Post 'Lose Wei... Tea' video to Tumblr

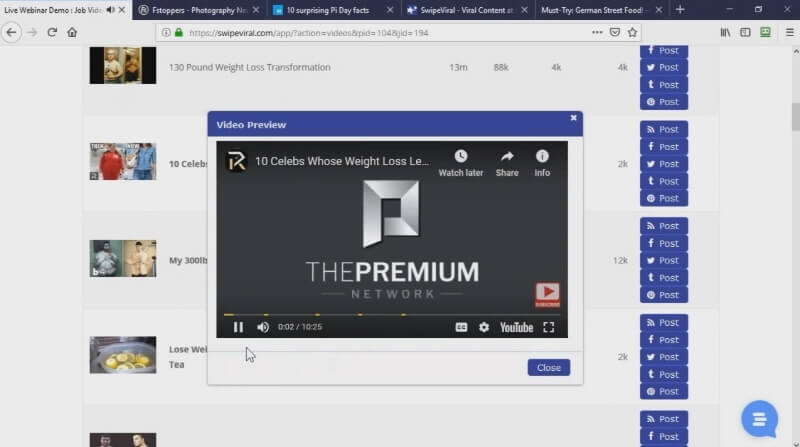pos(663,374)
